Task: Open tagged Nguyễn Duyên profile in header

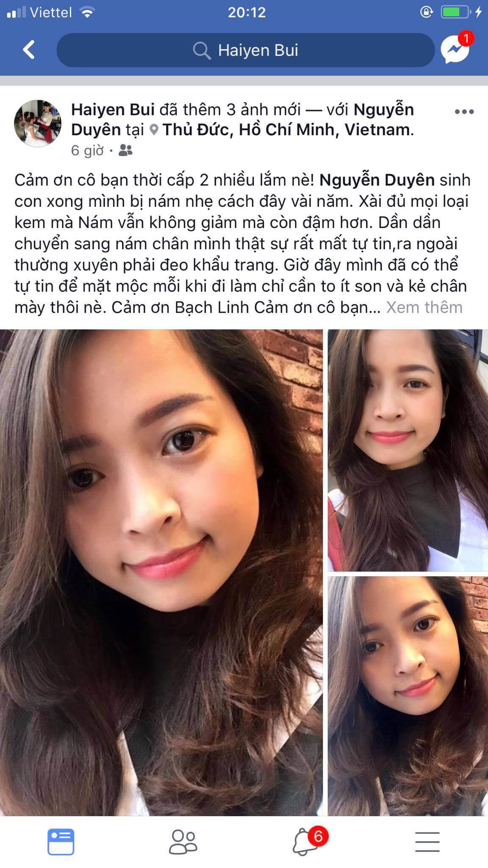Action: coord(242,120)
